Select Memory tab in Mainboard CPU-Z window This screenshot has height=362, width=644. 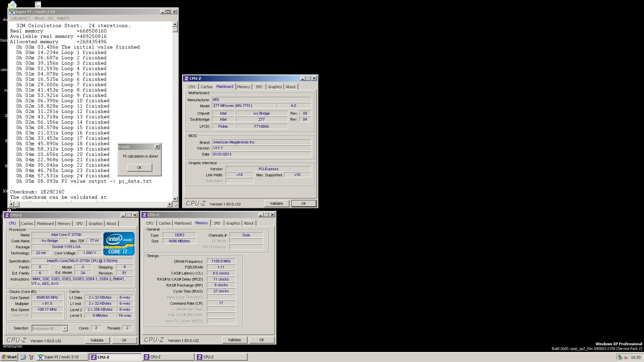point(243,87)
